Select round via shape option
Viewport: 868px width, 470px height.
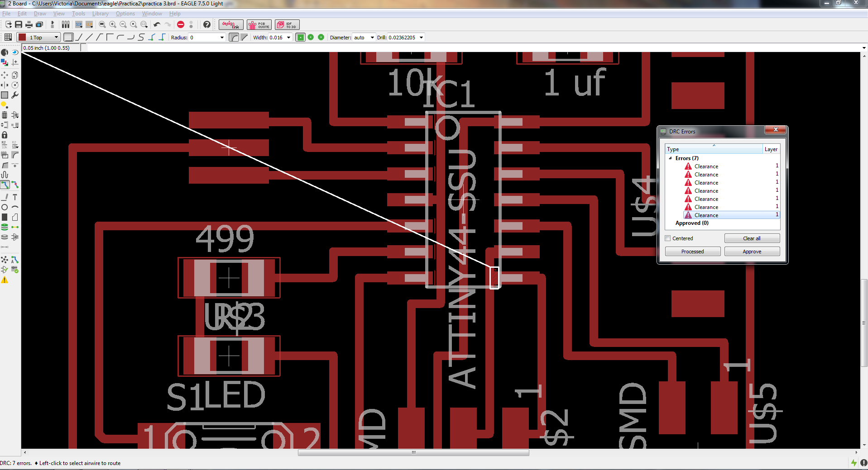coord(311,38)
